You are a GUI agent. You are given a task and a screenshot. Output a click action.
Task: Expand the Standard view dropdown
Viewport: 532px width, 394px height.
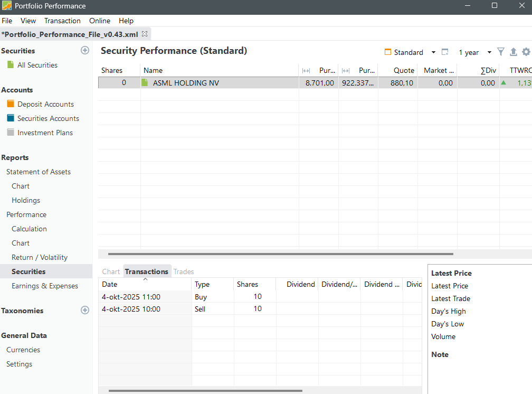pos(433,52)
